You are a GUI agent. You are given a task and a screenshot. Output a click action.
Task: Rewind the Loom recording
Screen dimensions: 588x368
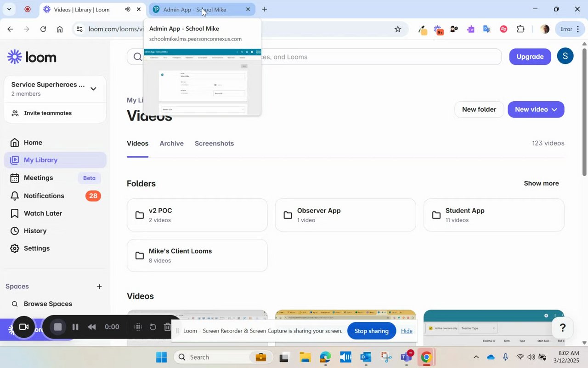click(92, 327)
